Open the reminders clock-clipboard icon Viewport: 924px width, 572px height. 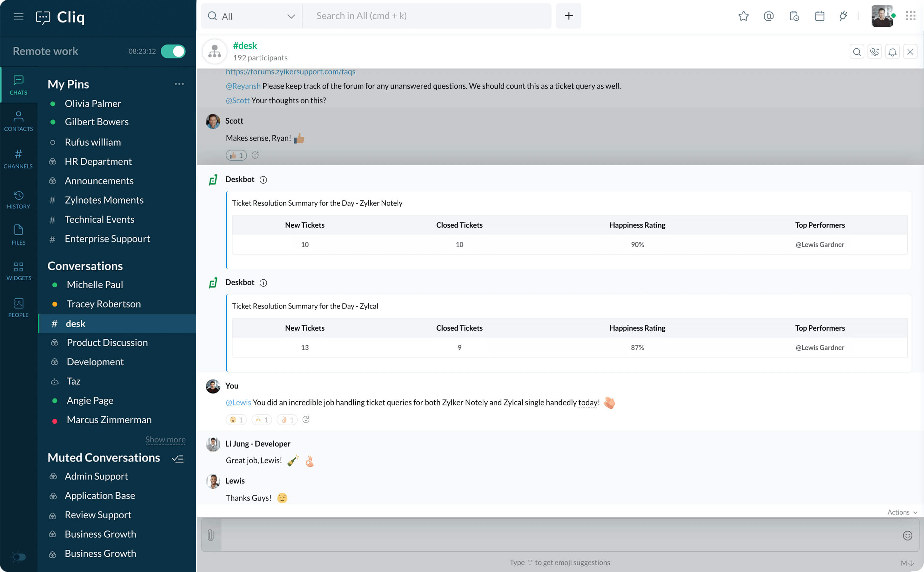[794, 16]
